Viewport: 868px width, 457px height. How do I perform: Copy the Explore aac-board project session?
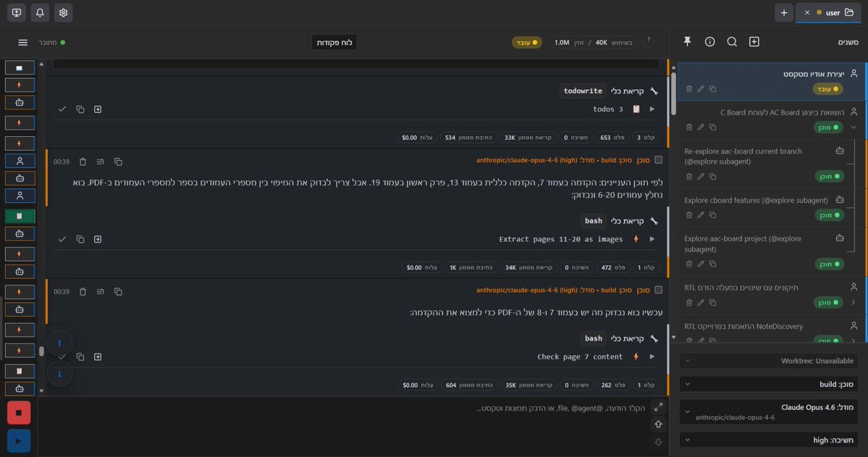712,264
